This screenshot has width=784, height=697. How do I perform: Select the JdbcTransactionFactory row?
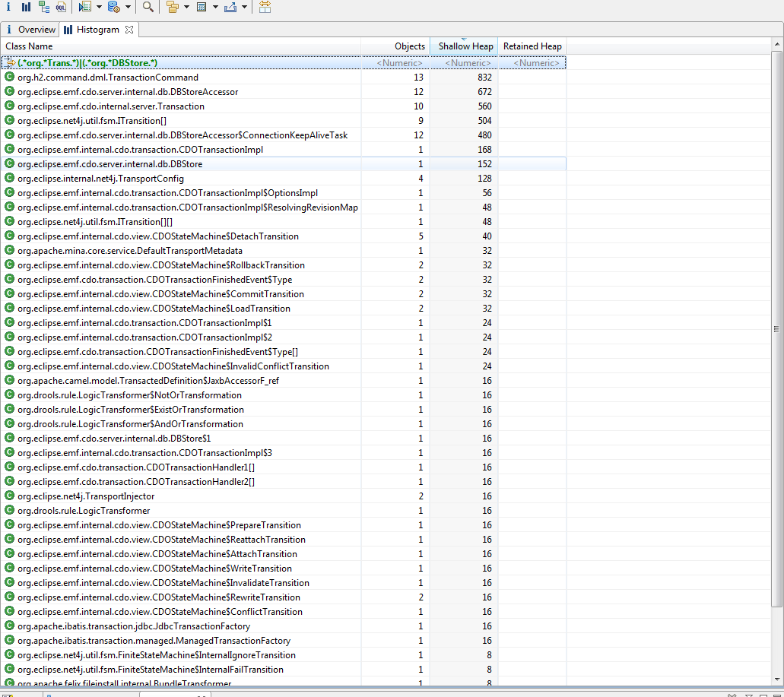(284, 626)
